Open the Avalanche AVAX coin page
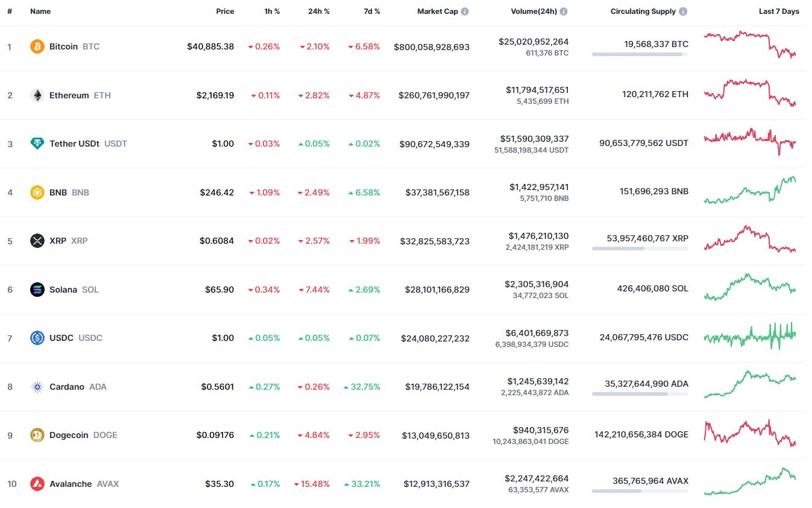This screenshot has height=508, width=812. tap(84, 484)
